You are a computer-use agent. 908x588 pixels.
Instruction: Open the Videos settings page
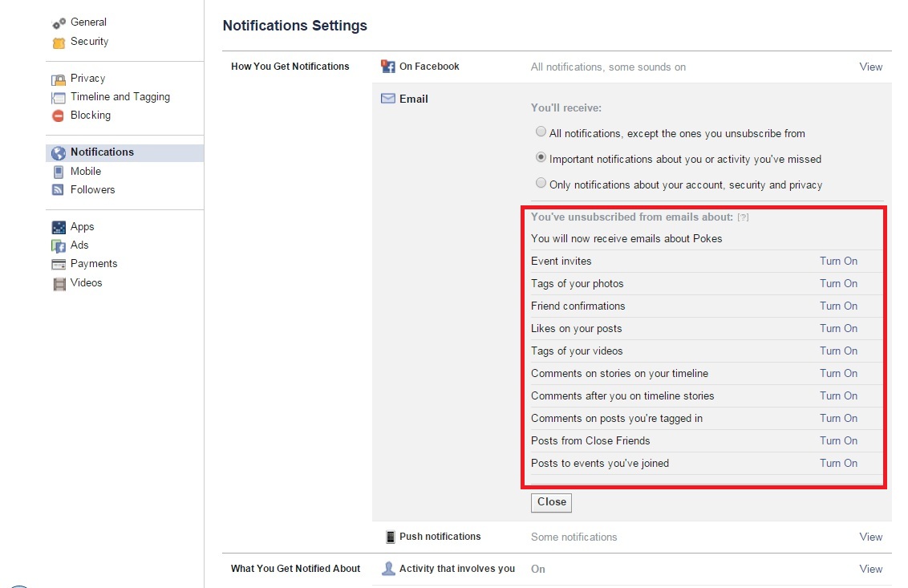(86, 283)
